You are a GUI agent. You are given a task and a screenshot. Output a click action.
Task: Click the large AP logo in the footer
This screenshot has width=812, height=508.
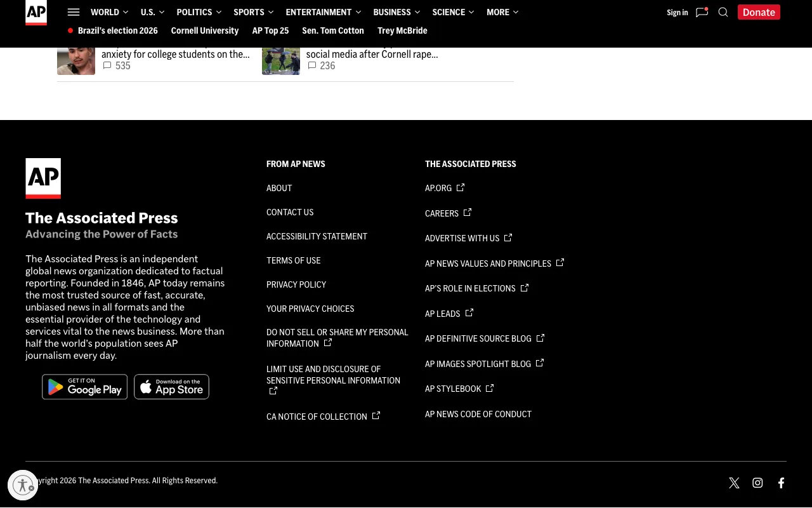[x=43, y=178]
